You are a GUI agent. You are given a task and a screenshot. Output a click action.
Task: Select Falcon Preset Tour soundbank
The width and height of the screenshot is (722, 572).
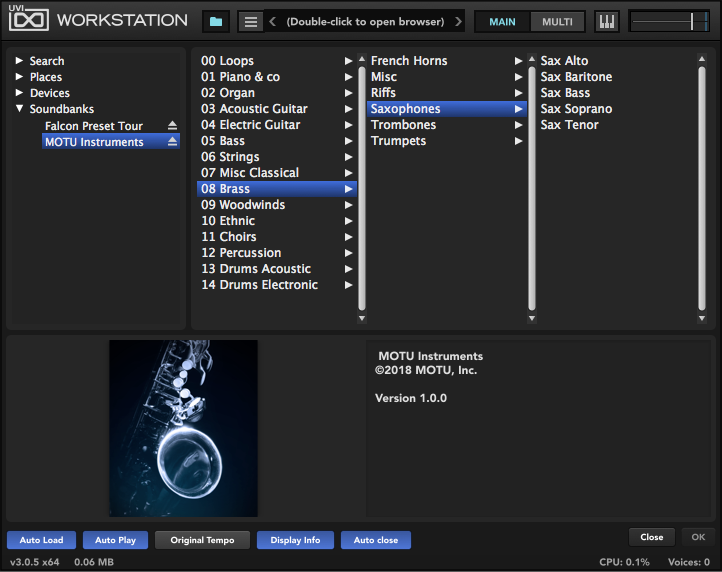point(94,126)
